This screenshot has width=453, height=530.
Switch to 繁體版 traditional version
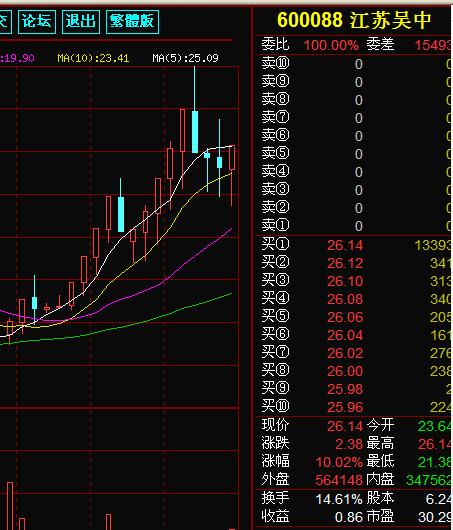[132, 22]
